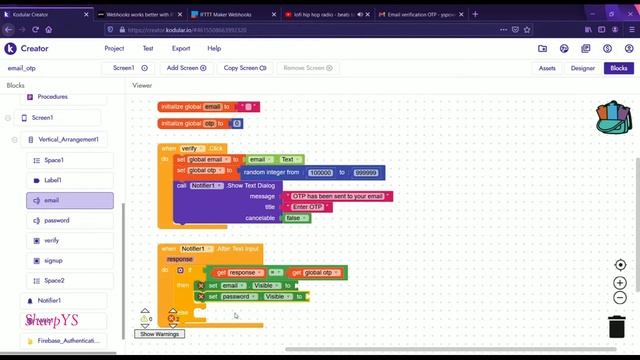
Task: Switch to the Designer view
Action: click(x=582, y=69)
